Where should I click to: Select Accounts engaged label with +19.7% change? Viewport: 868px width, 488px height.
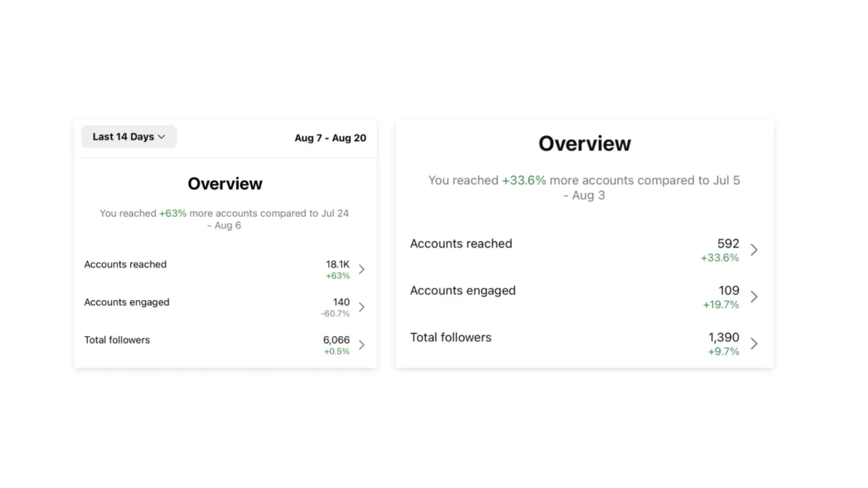click(x=463, y=291)
